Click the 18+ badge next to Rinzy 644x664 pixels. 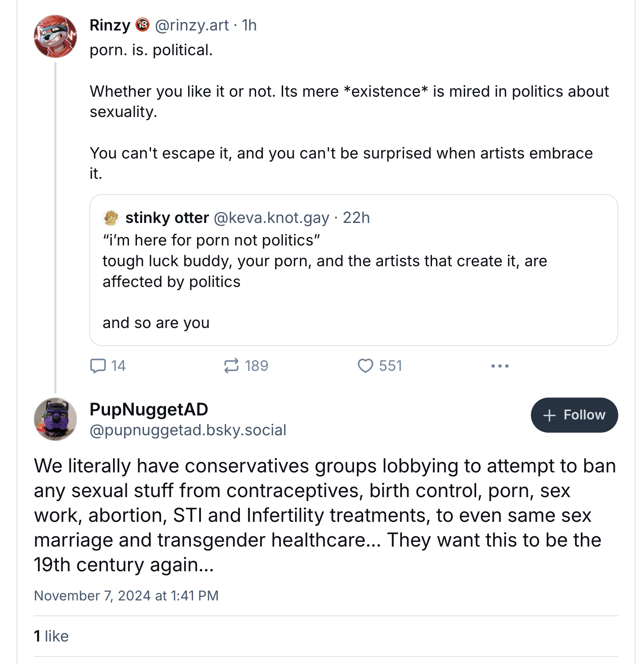[142, 25]
